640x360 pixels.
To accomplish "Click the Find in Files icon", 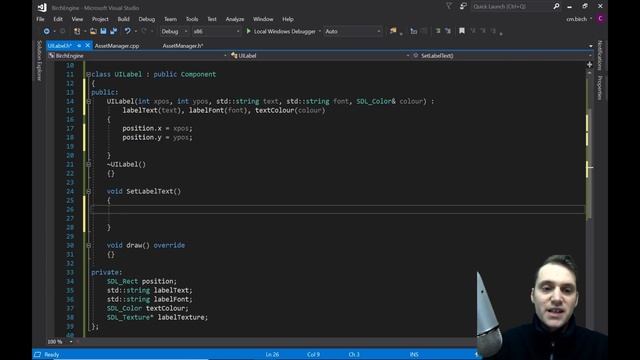I will [393, 31].
